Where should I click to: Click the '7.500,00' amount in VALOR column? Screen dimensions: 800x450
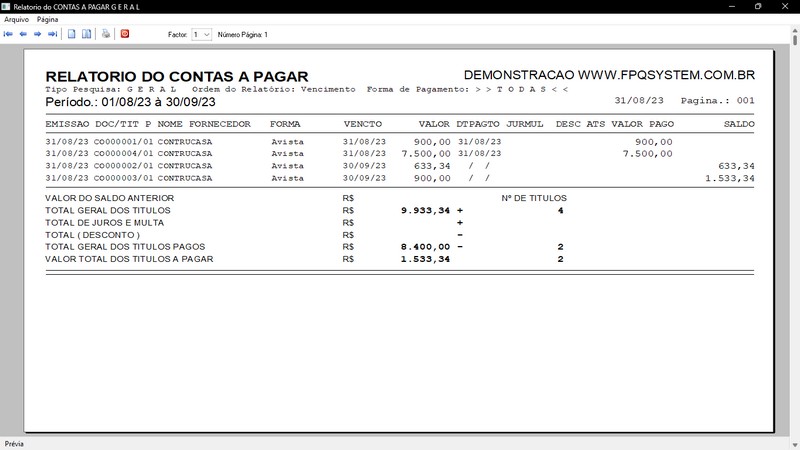(x=426, y=154)
